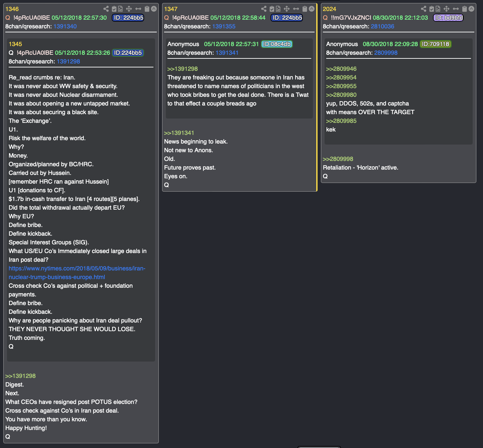Click Anonymous name on 05/12/2018 22:57:31 reply

click(183, 44)
